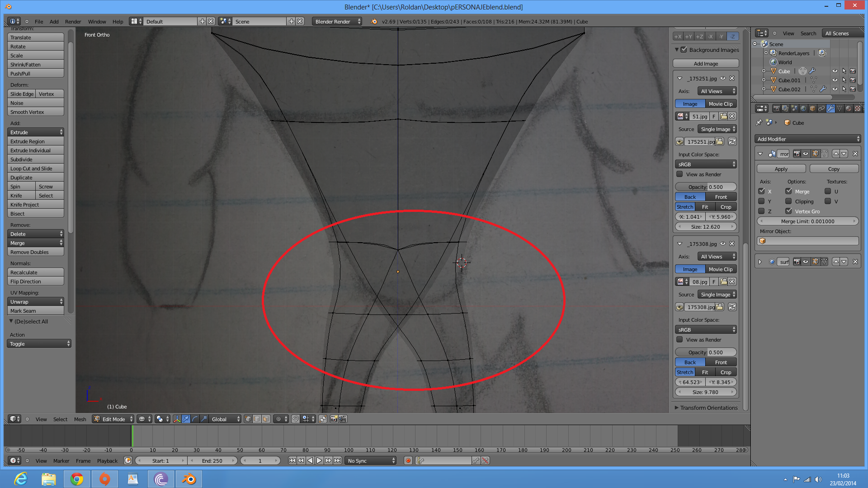Open the Material properties tab icon
Screen dimensions: 868x488
(849, 108)
